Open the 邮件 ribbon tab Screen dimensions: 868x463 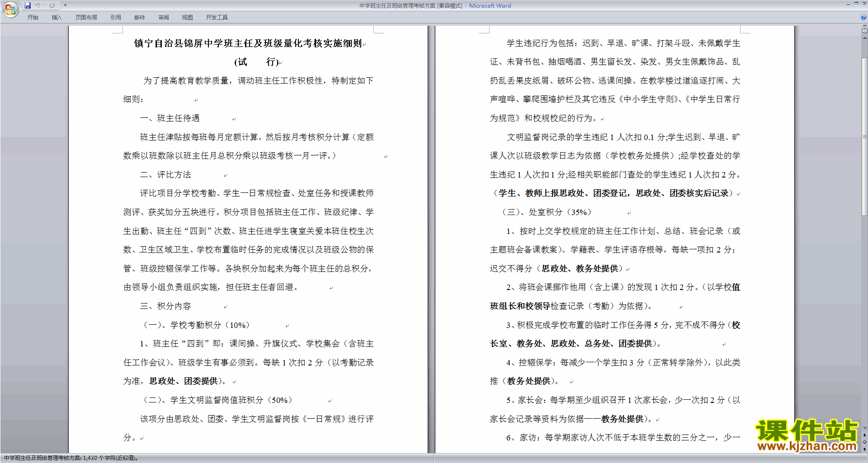pos(140,17)
